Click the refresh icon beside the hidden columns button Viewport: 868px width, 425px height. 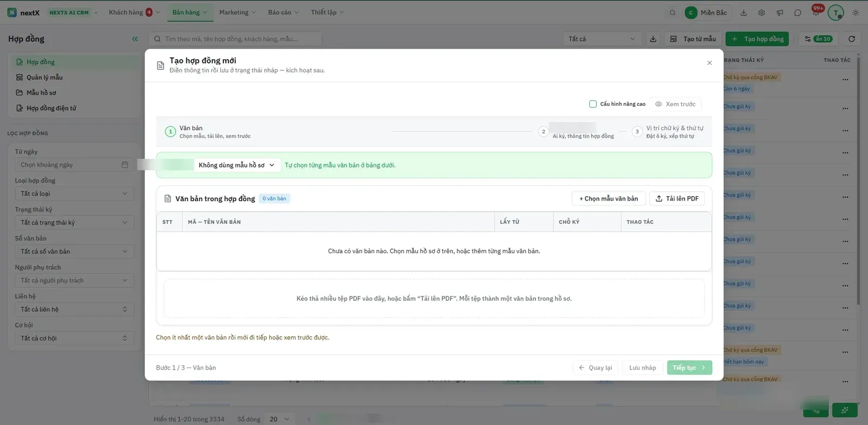pyautogui.click(x=852, y=39)
